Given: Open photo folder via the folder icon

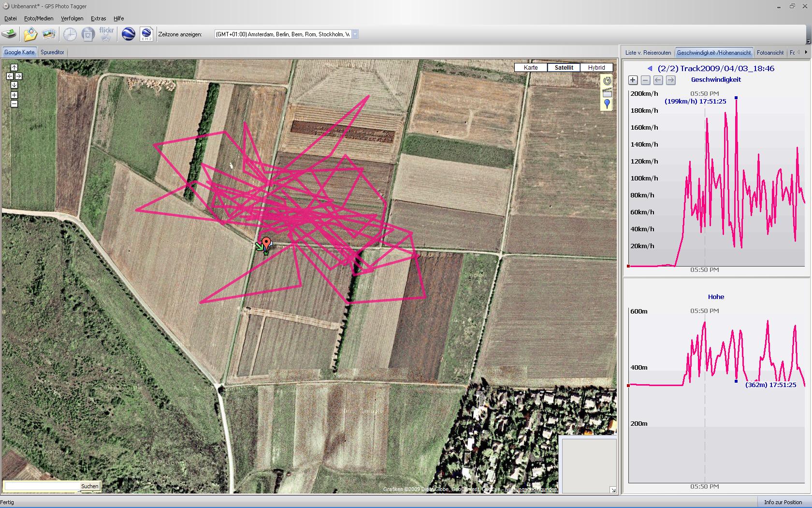Looking at the screenshot, I should coord(30,34).
